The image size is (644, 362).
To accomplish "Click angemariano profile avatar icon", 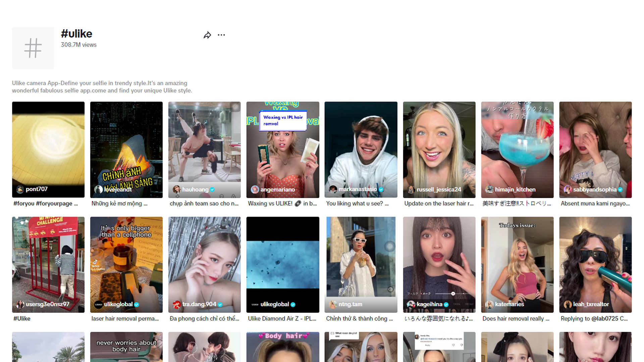I will click(x=255, y=190).
